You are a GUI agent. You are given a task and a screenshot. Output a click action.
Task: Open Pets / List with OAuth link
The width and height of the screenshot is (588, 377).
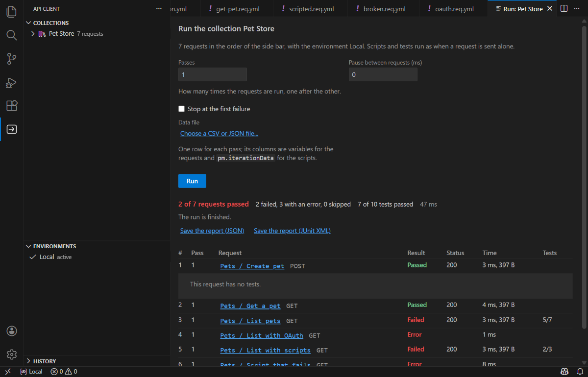tap(262, 335)
